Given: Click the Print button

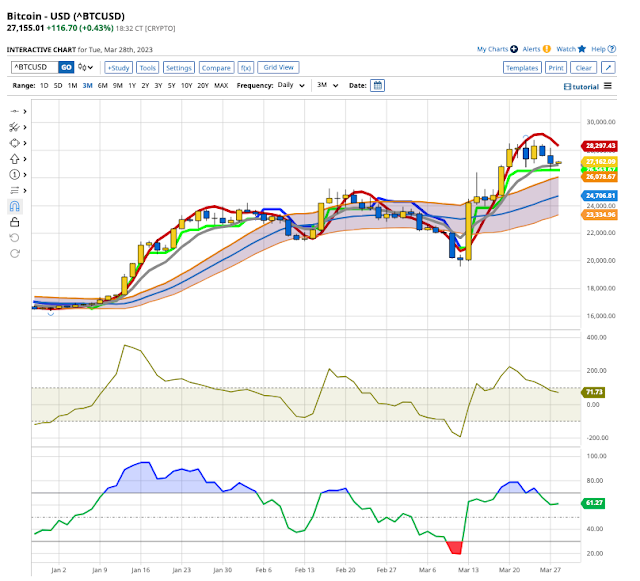Looking at the screenshot, I should [556, 68].
